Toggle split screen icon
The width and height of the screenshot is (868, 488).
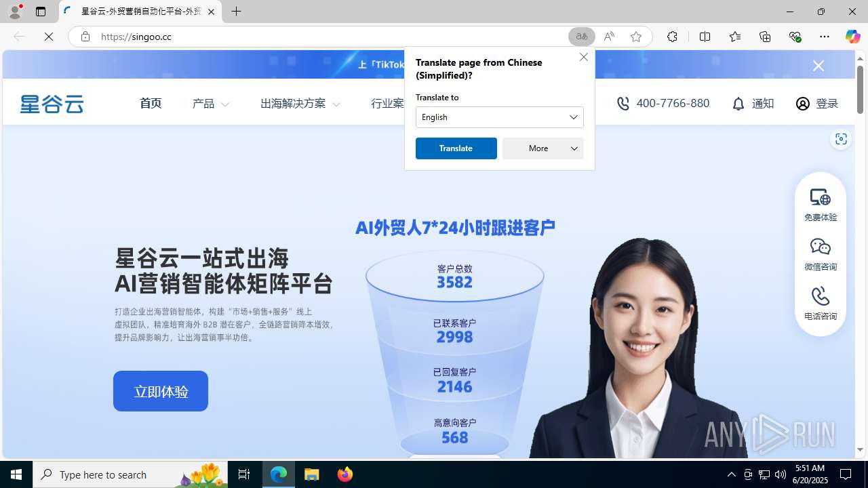coord(705,37)
